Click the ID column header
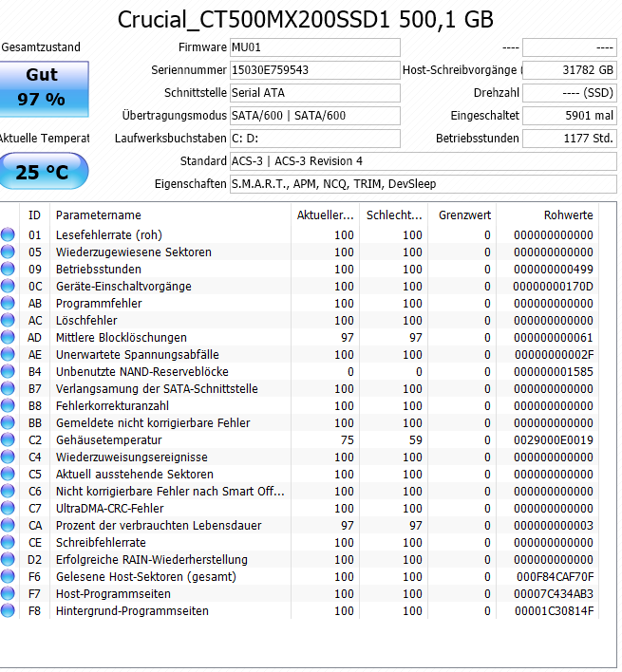 click(35, 215)
